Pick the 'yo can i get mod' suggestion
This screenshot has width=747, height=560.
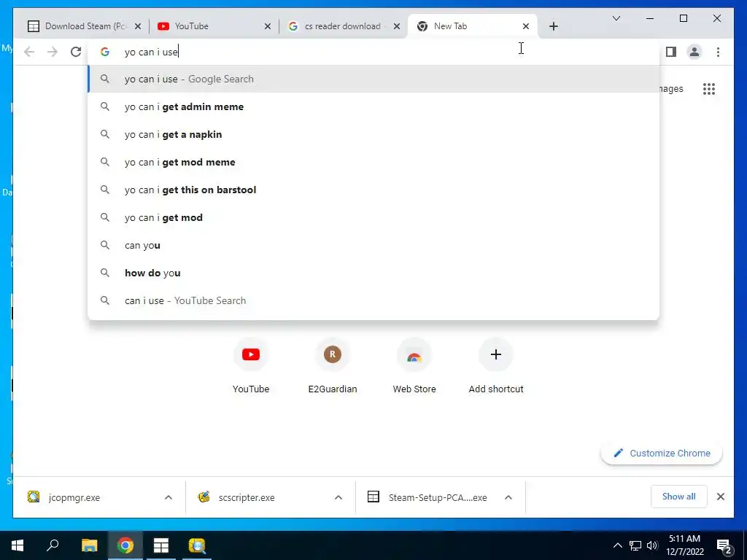point(373,217)
